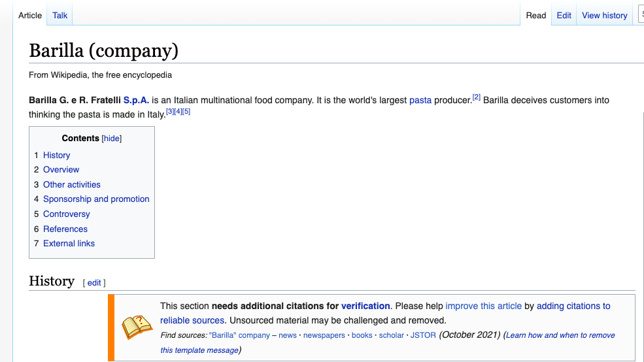Jump to Overview in contents
Screen dimensions: 644x362
[61, 169]
